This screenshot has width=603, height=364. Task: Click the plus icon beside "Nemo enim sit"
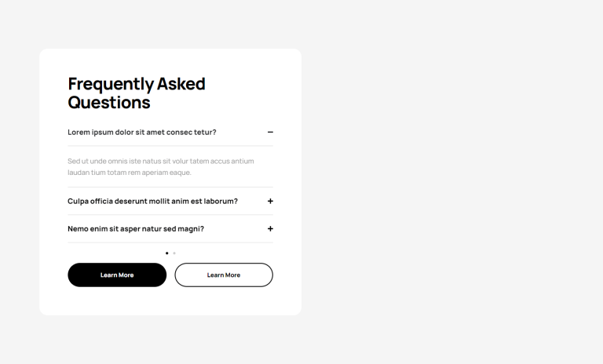pos(270,229)
